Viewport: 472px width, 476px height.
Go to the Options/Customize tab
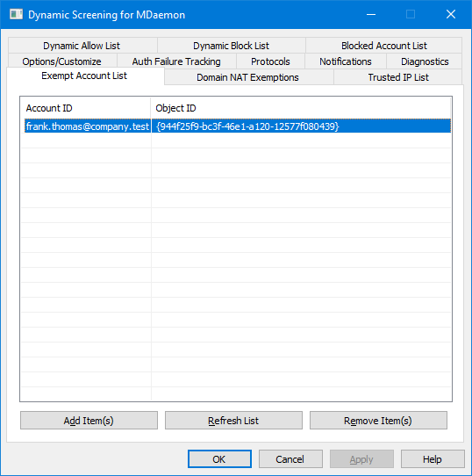tap(62, 61)
